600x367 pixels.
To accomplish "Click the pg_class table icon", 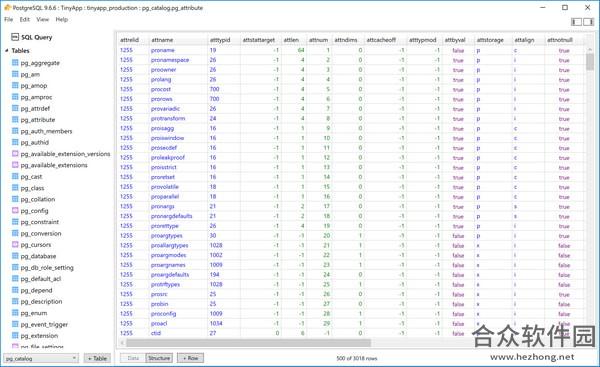I will [x=15, y=188].
